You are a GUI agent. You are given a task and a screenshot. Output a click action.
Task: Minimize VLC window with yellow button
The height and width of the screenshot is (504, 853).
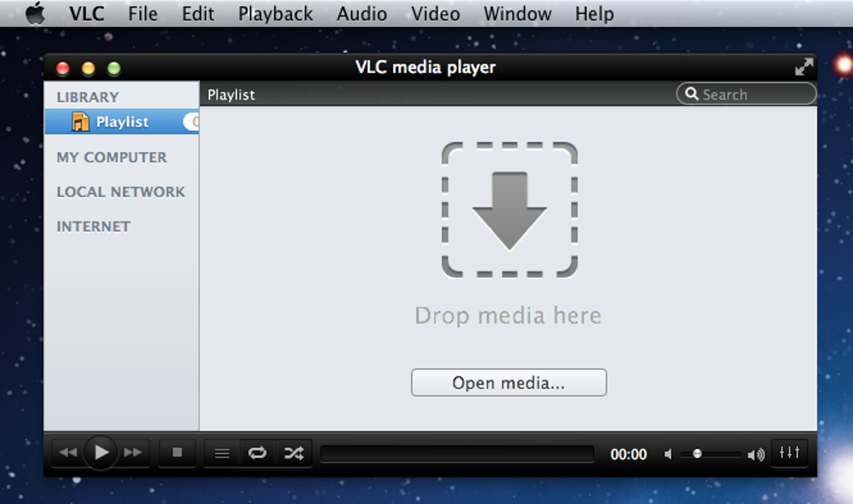pos(88,68)
